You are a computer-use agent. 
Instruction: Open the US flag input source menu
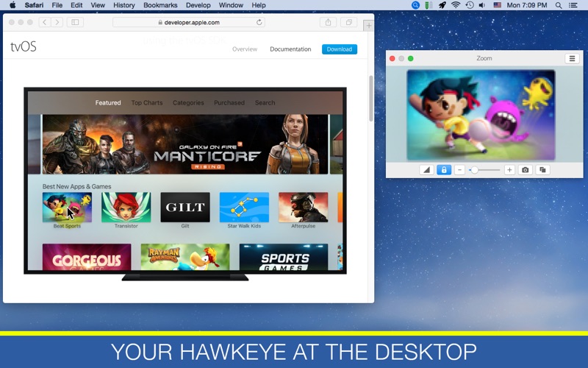498,5
